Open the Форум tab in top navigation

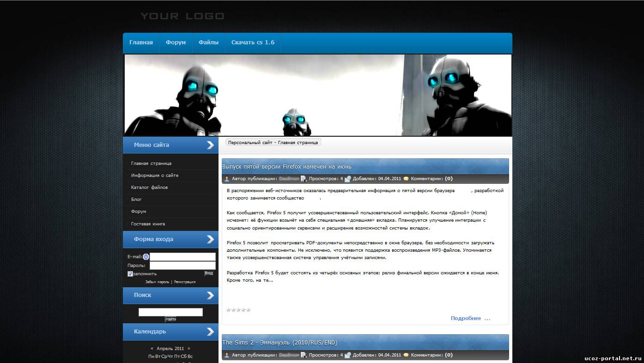point(176,42)
